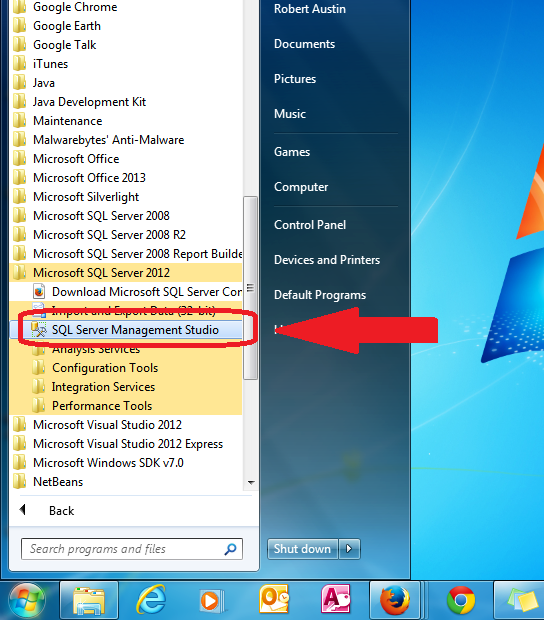Image resolution: width=544 pixels, height=620 pixels.
Task: Expand Microsoft Visual Studio 2012 Express folder
Action: tap(126, 444)
